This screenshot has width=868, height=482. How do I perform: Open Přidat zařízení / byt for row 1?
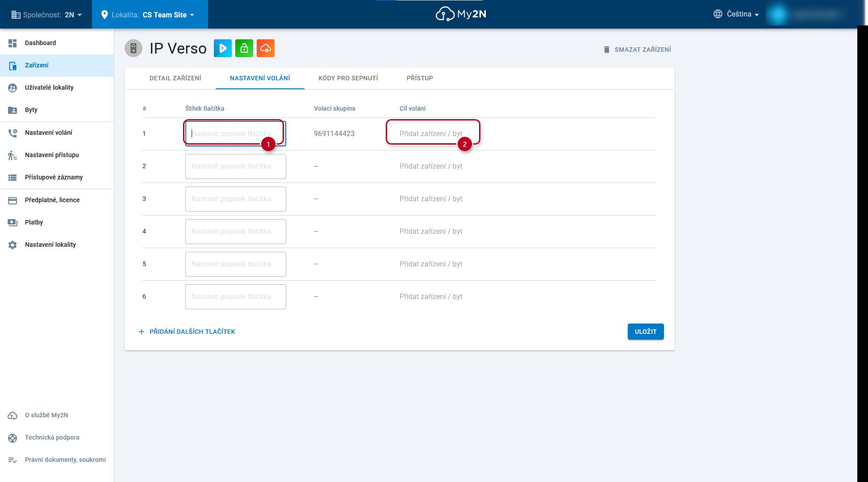tap(431, 134)
